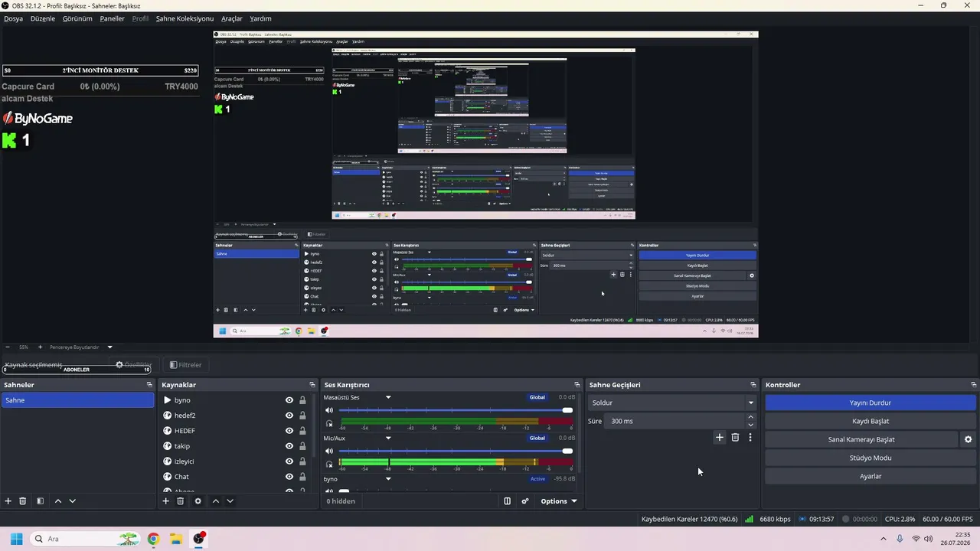This screenshot has width=980, height=551.
Task: Open Filtreler for the source
Action: click(x=185, y=365)
